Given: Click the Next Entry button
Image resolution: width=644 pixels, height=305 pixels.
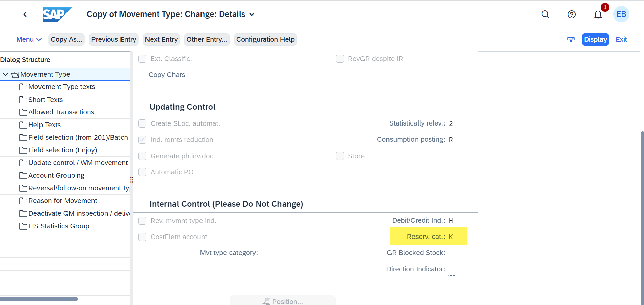Looking at the screenshot, I should 161,39.
